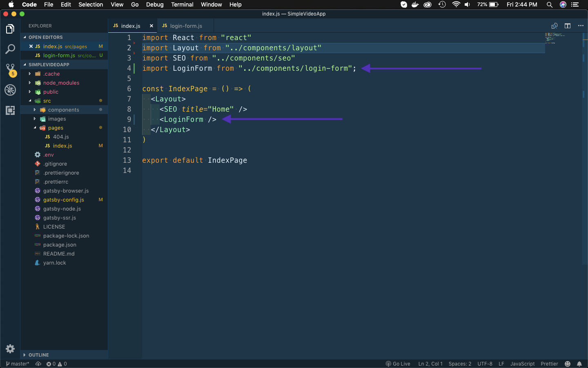Change the LF end of line setting

[501, 364]
